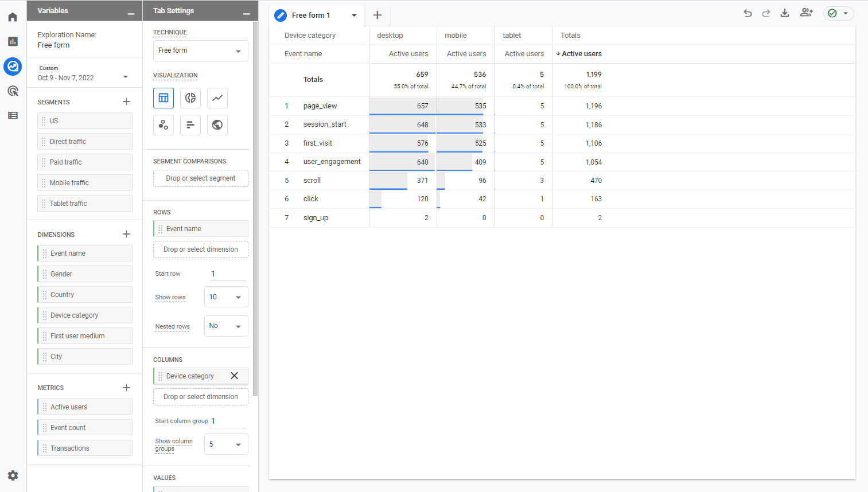
Task: Select the donut chart visualization
Action: pos(190,98)
